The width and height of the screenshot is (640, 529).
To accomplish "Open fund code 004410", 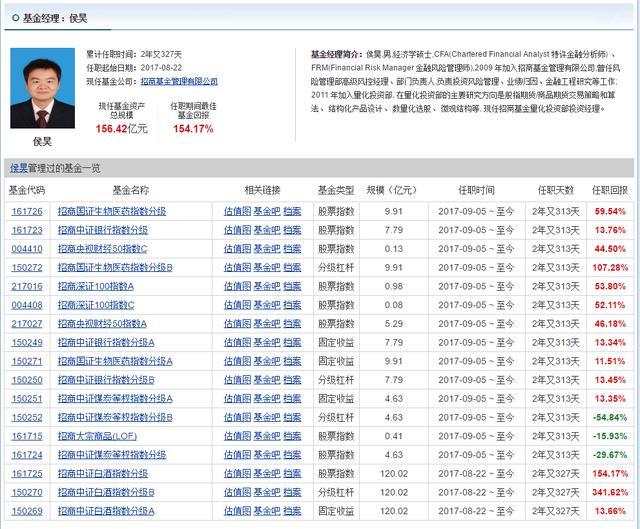I will click(27, 249).
